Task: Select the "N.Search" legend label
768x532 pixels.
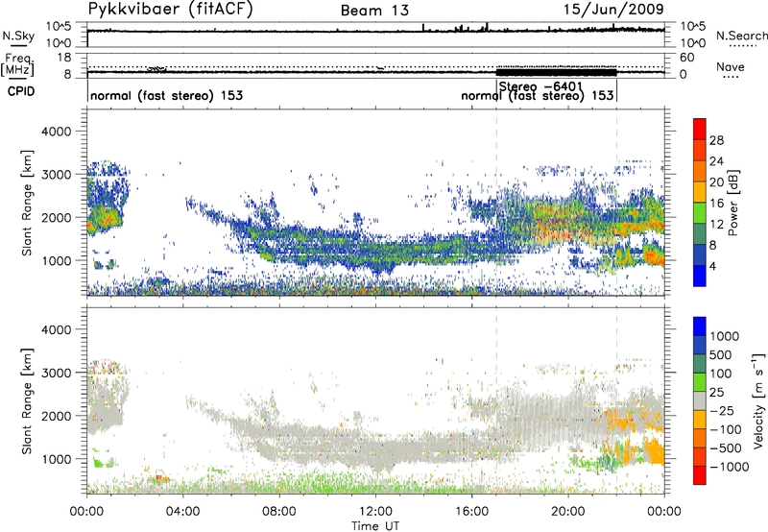Action: (x=741, y=36)
